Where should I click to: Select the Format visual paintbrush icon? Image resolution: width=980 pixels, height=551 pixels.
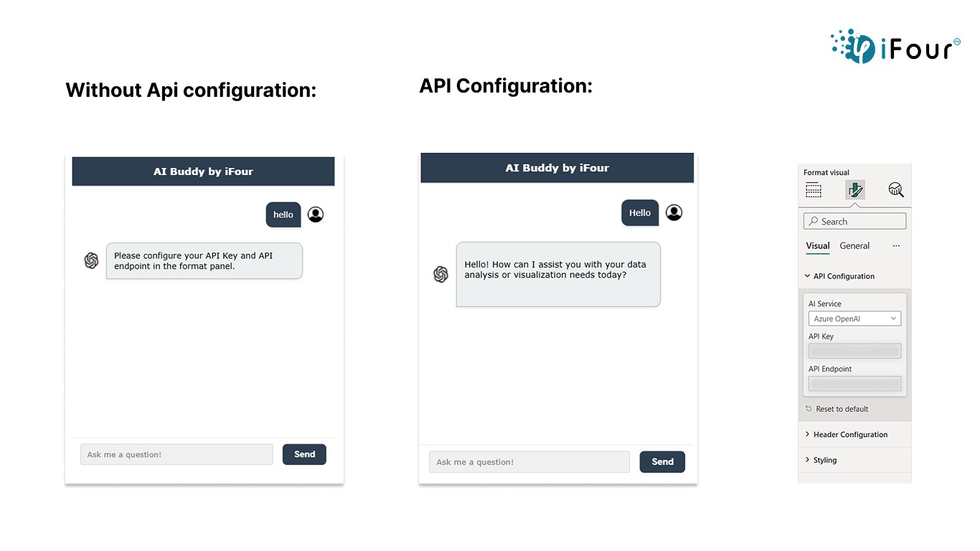click(x=855, y=190)
